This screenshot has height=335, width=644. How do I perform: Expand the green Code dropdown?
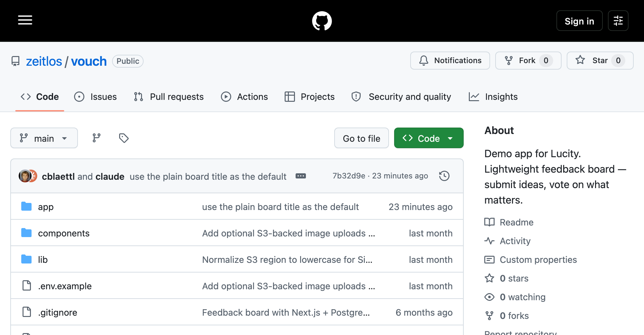(x=429, y=138)
